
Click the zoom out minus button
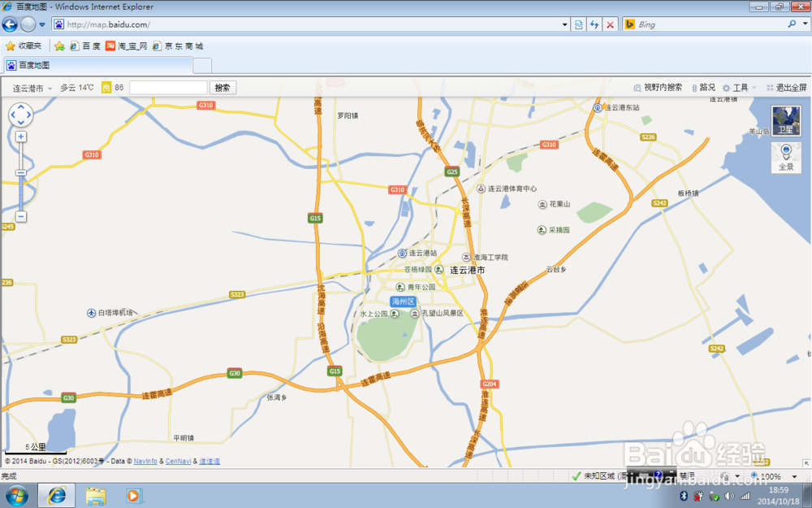point(21,217)
